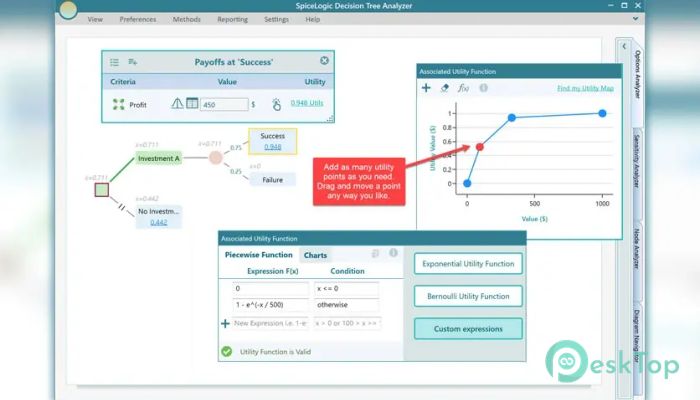Select the root decision square node
This screenshot has height=400, width=700.
pyautogui.click(x=102, y=190)
